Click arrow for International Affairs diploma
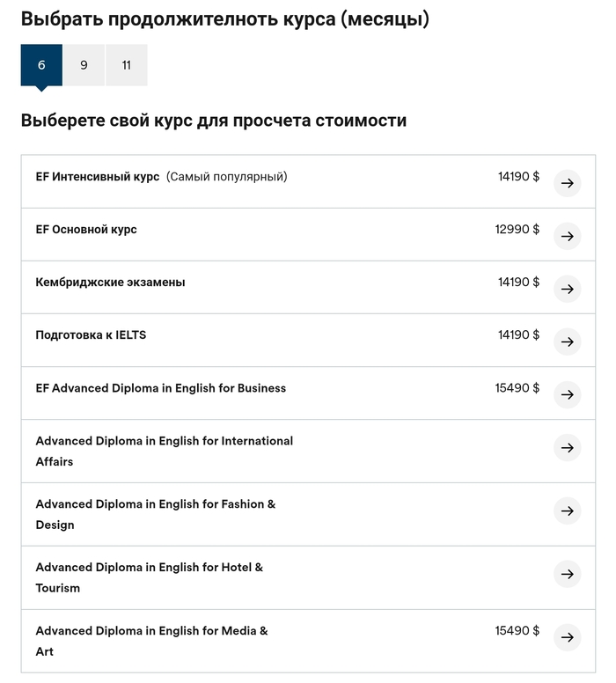This screenshot has width=616, height=683. 568,447
